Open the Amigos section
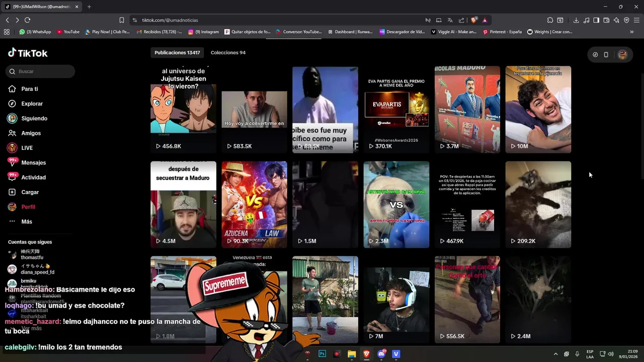Viewport: 644px width, 362px height. 24,133
